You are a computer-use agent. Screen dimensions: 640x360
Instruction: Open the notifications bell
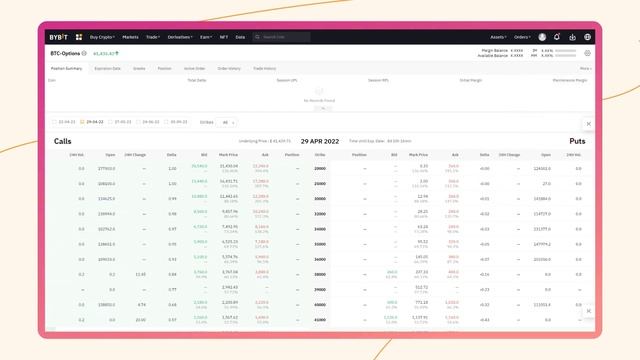click(x=557, y=37)
